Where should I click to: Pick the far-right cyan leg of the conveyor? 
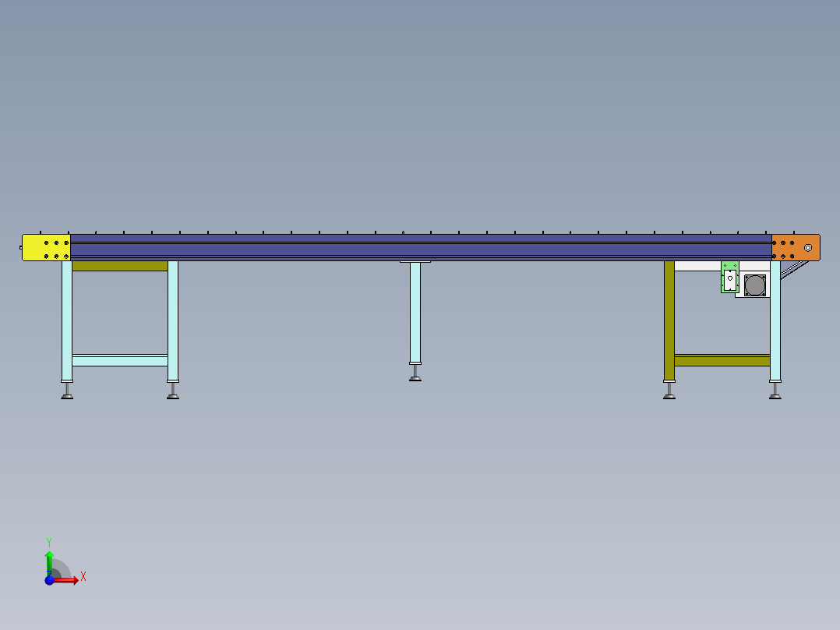[775, 320]
